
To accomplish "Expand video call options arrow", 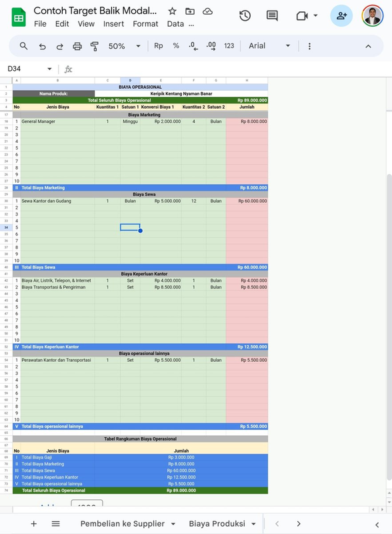I will [315, 15].
